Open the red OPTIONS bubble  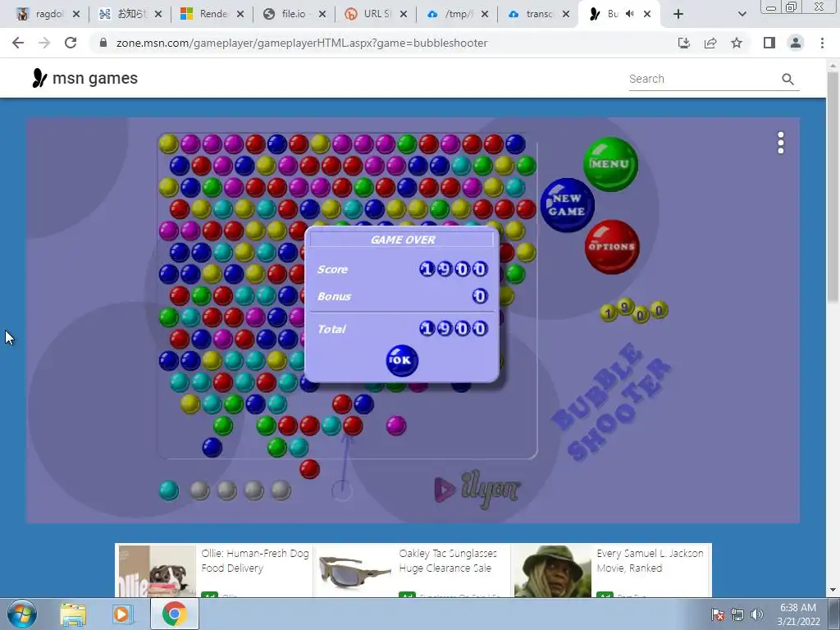coord(612,247)
